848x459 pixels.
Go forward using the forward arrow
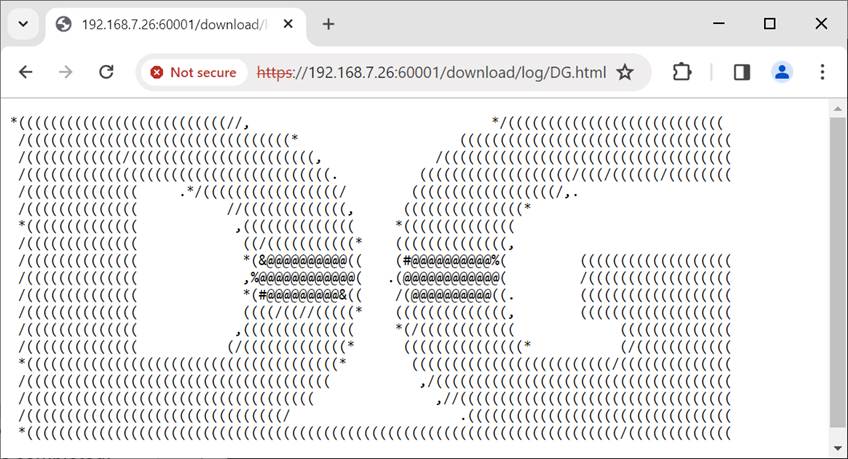point(65,72)
